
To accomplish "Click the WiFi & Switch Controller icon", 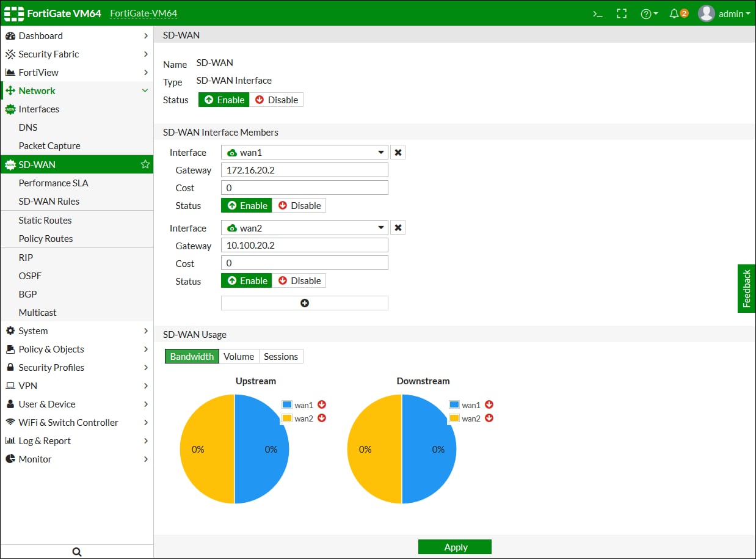I will 10,423.
